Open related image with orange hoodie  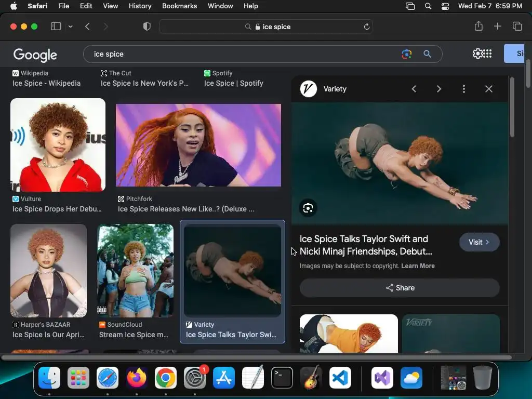pyautogui.click(x=349, y=334)
